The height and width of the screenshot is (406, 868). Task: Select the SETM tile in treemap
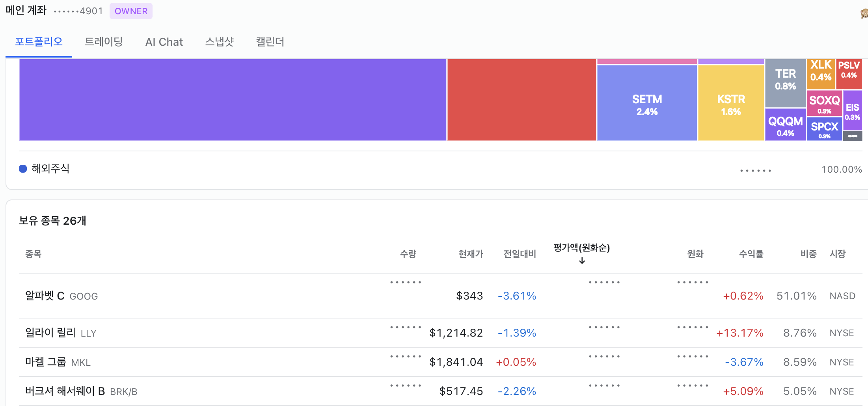[x=647, y=102]
